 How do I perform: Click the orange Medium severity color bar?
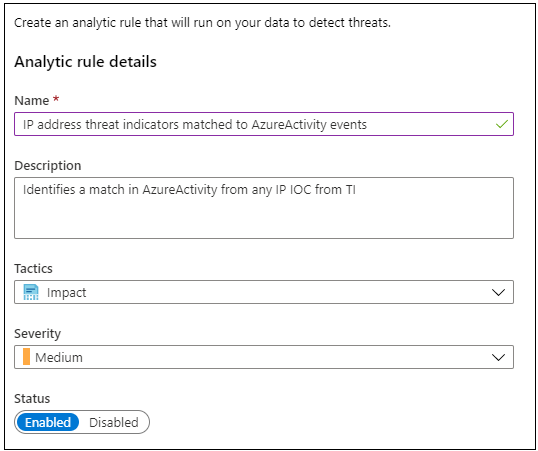26,356
